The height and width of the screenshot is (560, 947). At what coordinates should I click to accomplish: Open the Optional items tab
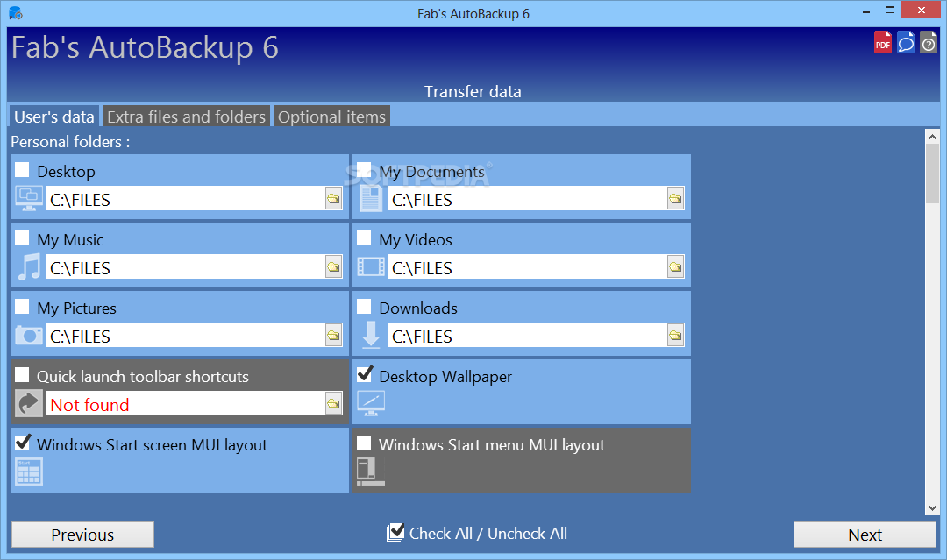pyautogui.click(x=331, y=117)
